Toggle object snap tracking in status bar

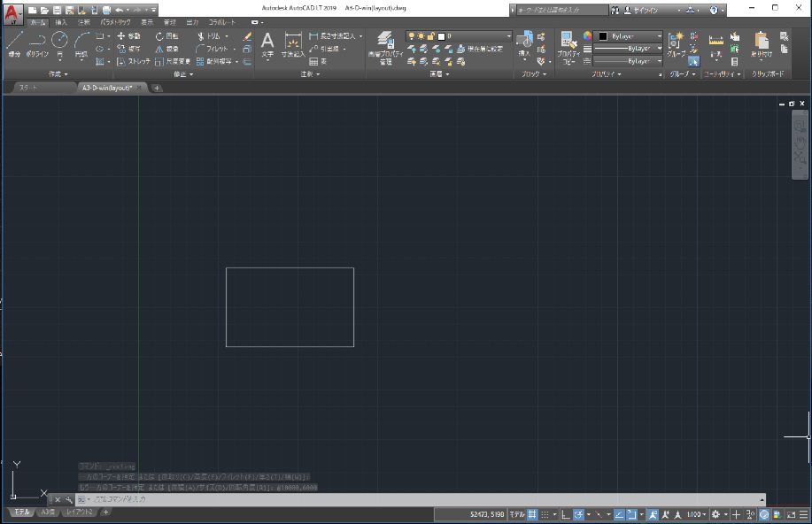[619, 514]
